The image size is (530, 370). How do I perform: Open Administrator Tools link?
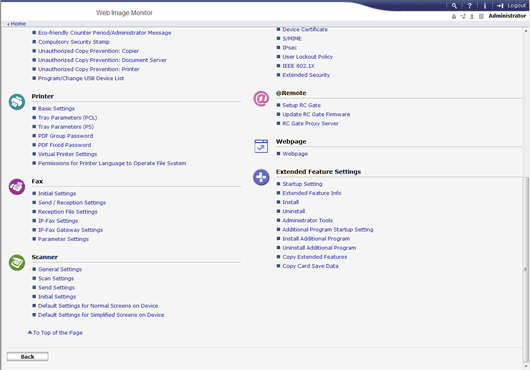click(x=307, y=221)
